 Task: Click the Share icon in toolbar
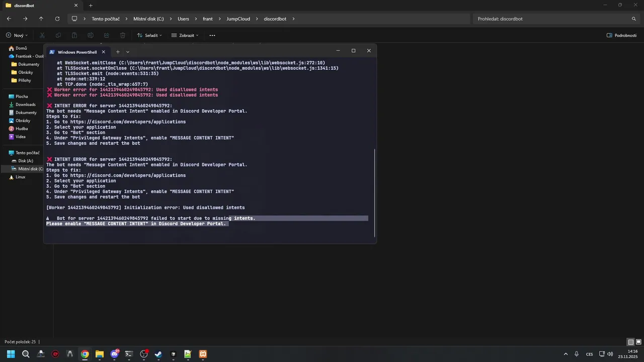point(107,35)
